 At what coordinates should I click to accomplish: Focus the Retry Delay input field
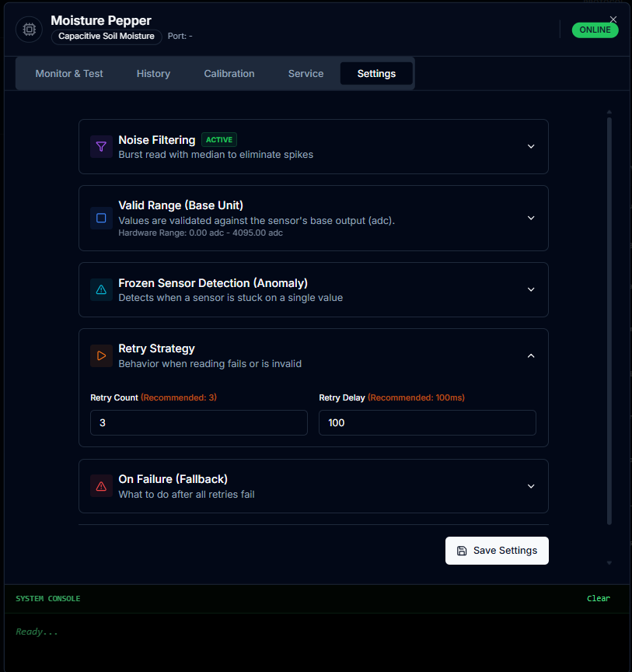click(x=428, y=422)
